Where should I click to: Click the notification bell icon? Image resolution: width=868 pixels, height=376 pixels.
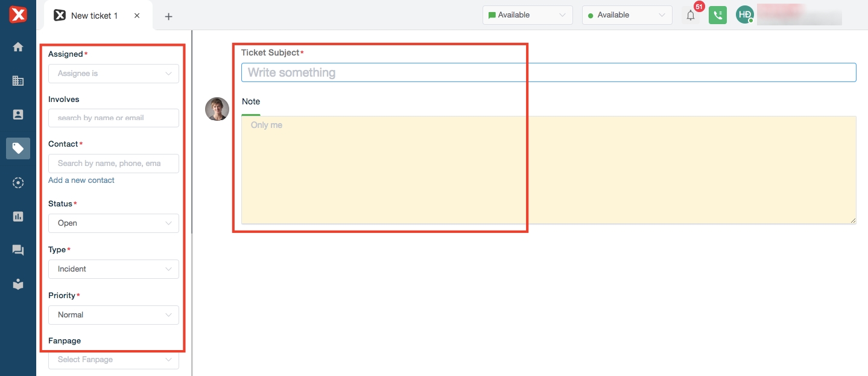(691, 15)
